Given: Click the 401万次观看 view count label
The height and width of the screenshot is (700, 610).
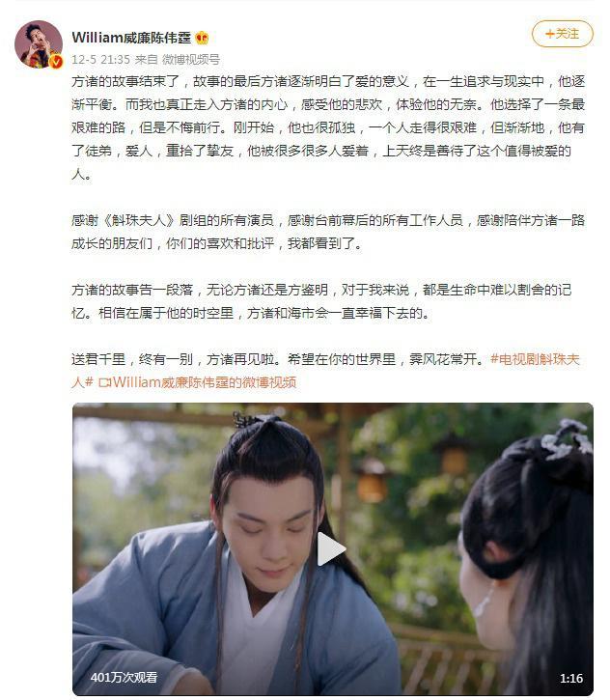Looking at the screenshot, I should [124, 677].
